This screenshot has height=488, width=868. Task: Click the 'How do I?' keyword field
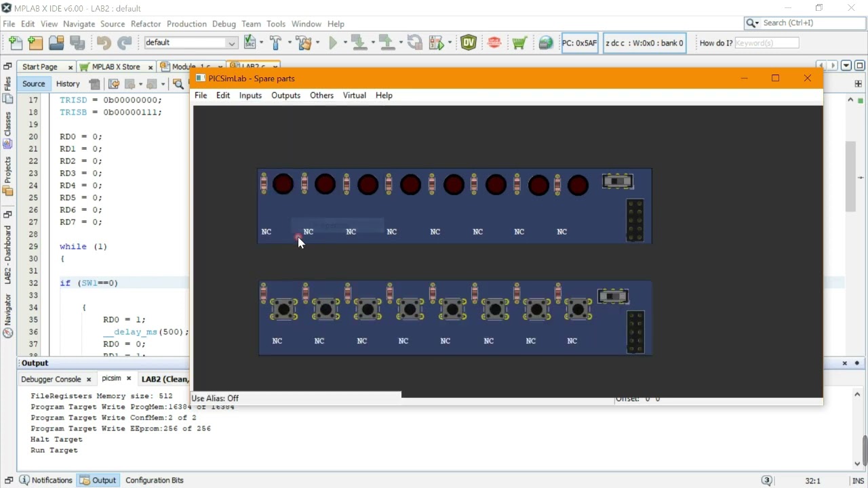[x=766, y=43]
